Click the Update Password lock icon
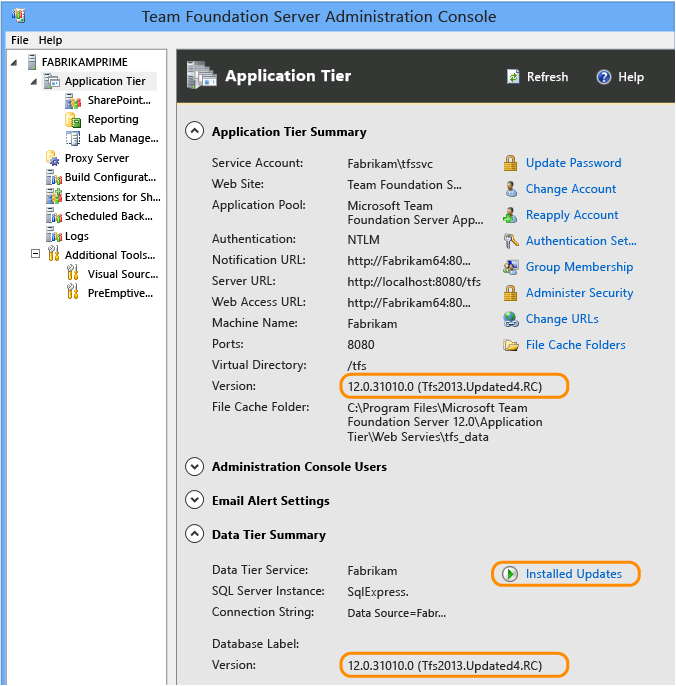 (x=510, y=163)
